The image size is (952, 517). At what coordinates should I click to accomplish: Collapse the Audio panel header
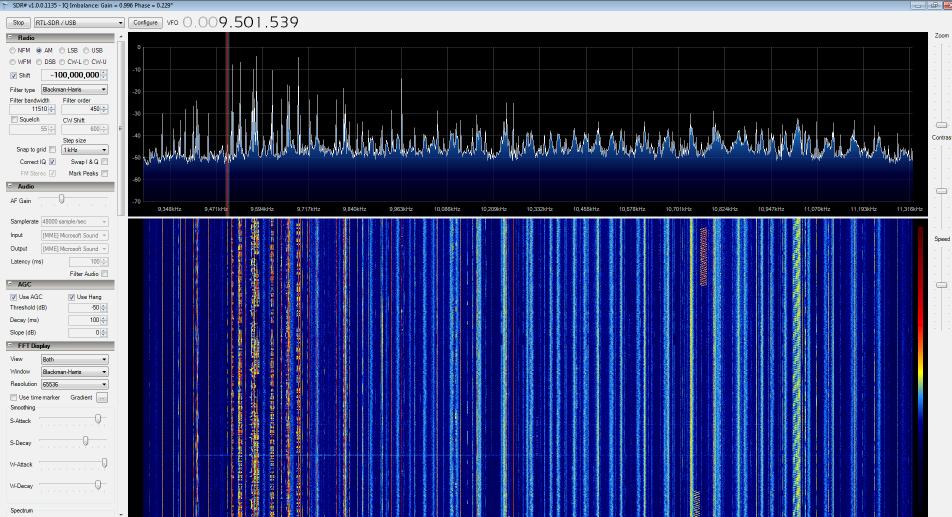[x=60, y=186]
